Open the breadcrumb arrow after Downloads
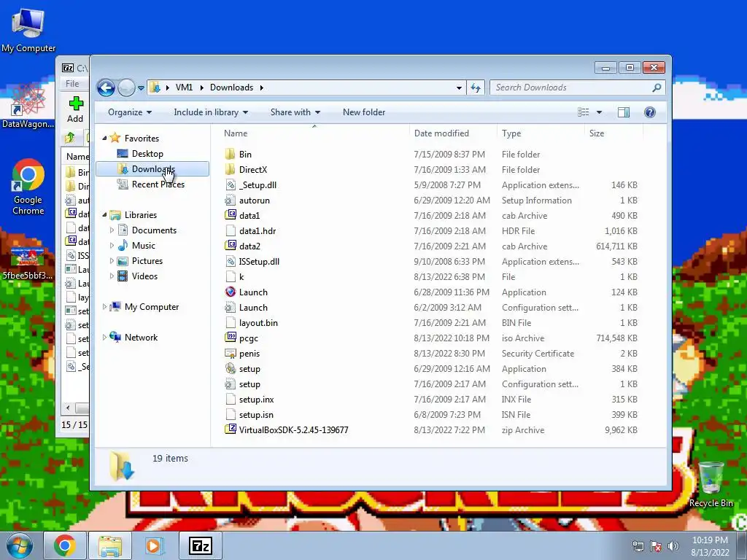This screenshot has height=560, width=747. (262, 87)
